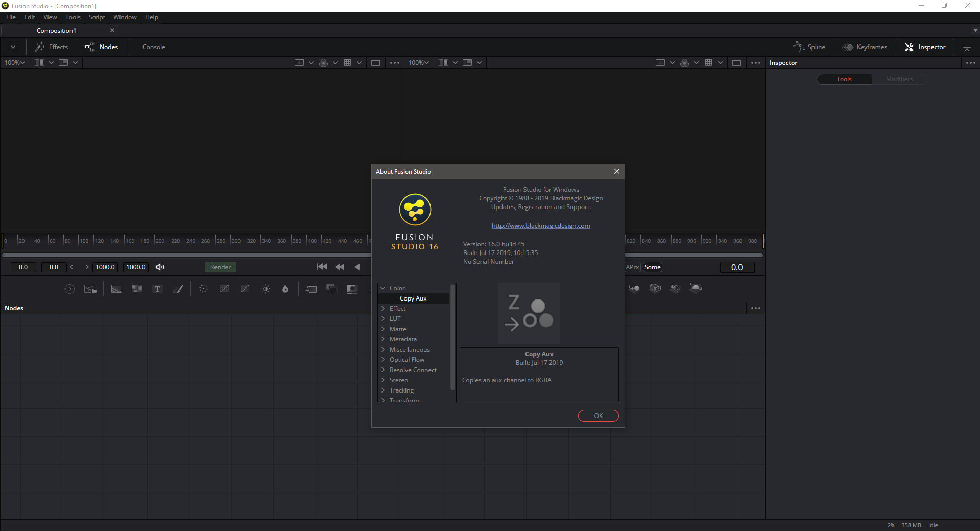Screen dimensions: 980x531
Task: Toggle Some proxy quality button
Action: 652,267
